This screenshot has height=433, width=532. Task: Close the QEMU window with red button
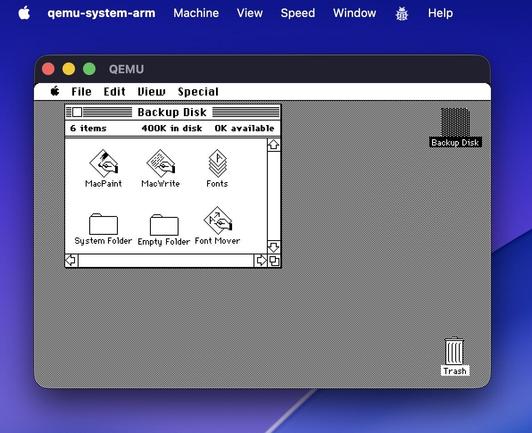click(48, 69)
